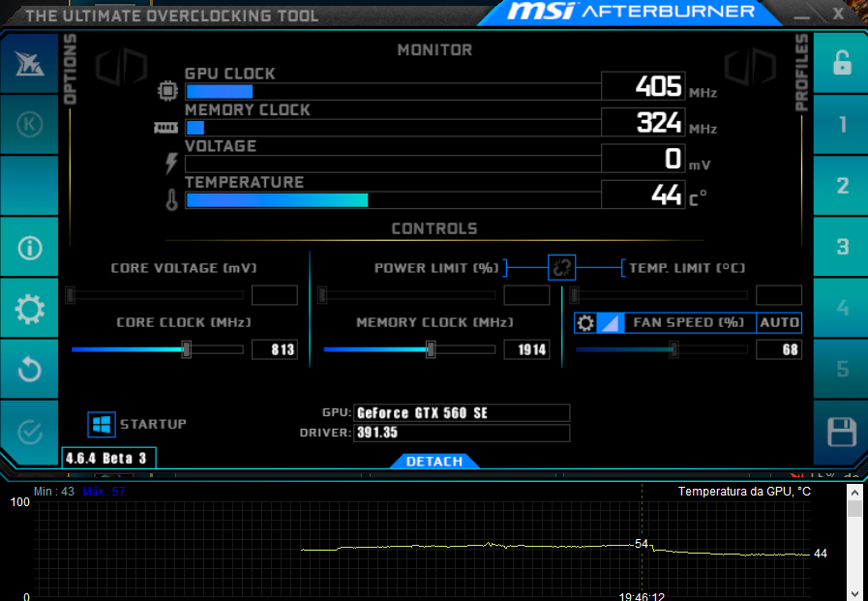This screenshot has width=868, height=601.
Task: Select profile slot 4
Action: [842, 308]
